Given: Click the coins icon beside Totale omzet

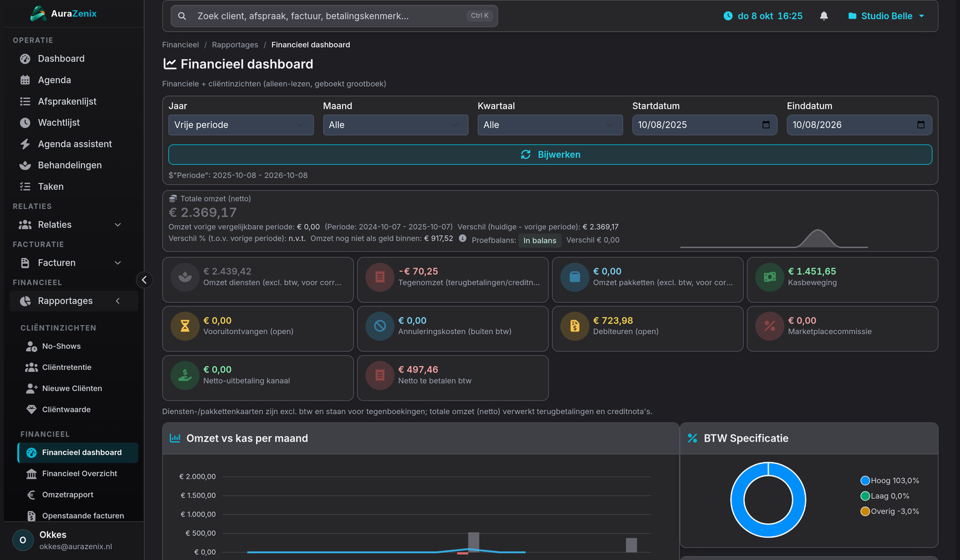Looking at the screenshot, I should click(x=173, y=198).
